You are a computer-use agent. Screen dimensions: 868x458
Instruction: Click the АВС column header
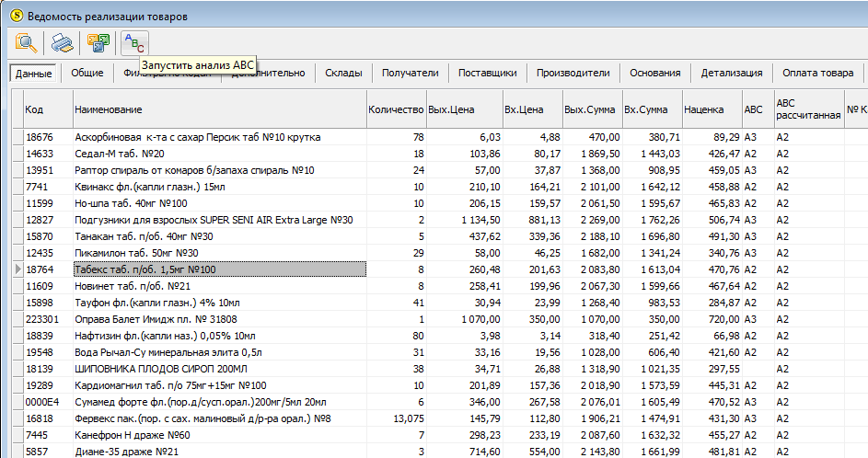click(x=758, y=109)
